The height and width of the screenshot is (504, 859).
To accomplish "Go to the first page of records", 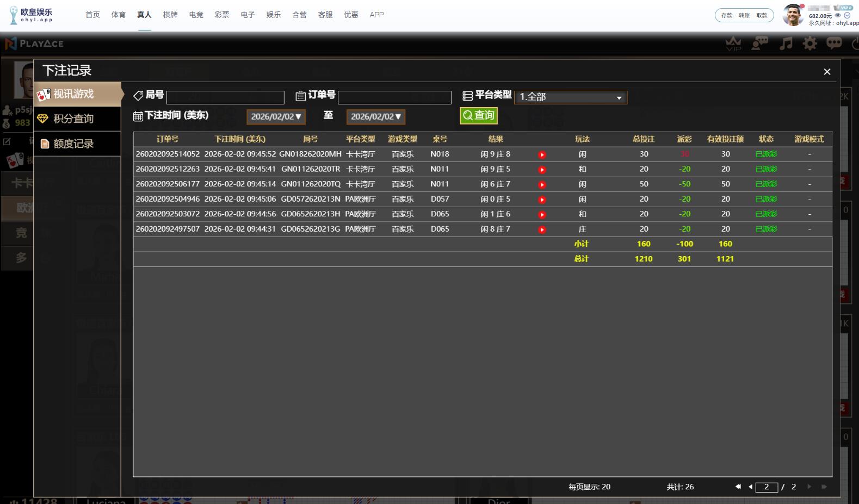I will coord(738,487).
